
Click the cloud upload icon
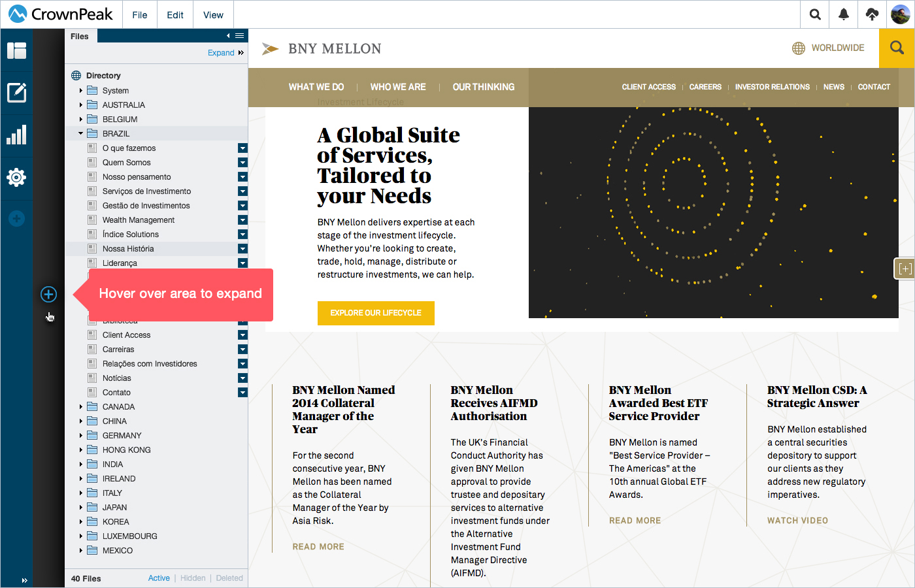pyautogui.click(x=872, y=14)
